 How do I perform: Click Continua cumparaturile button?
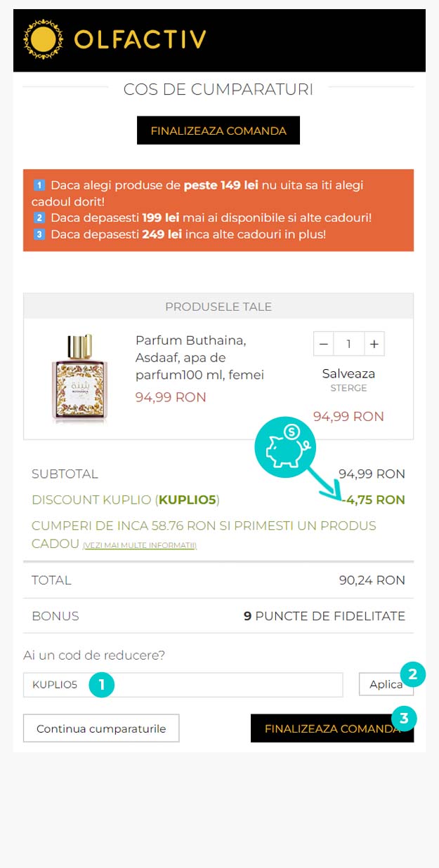pos(101,728)
